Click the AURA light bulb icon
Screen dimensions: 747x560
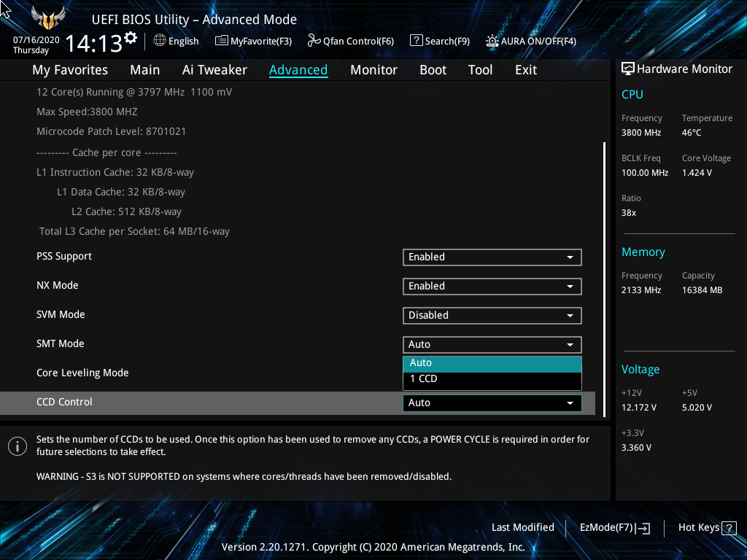[x=492, y=41]
